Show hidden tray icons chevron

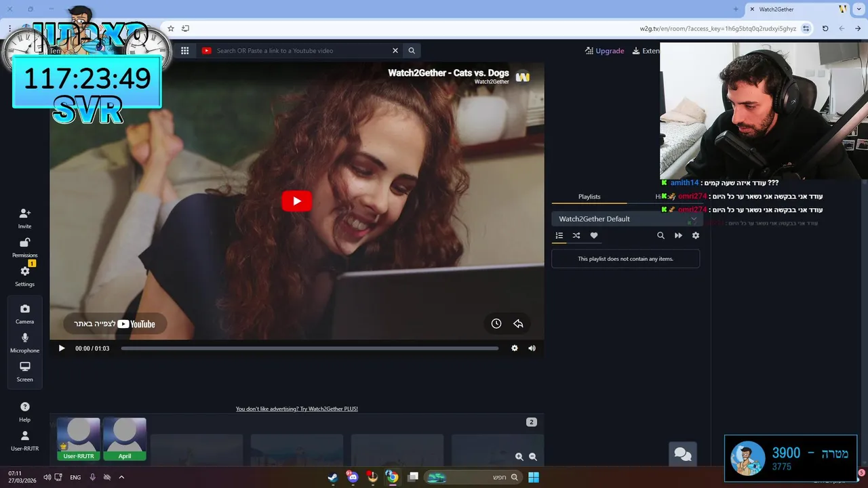click(x=121, y=477)
